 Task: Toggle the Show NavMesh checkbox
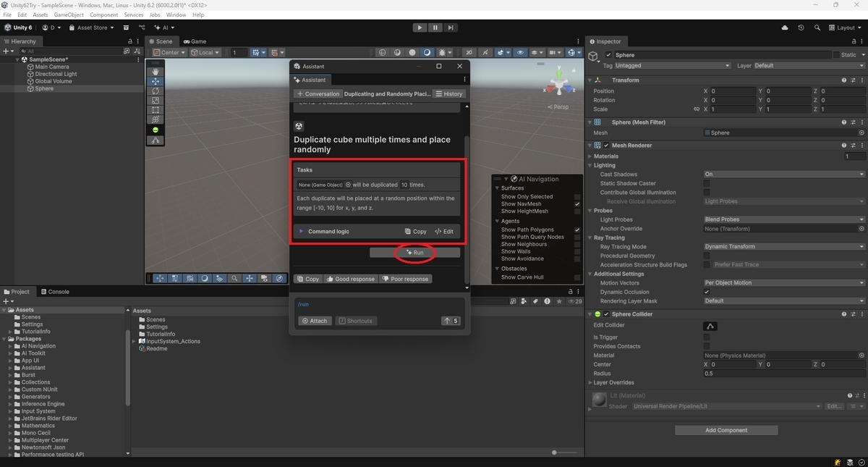[577, 204]
